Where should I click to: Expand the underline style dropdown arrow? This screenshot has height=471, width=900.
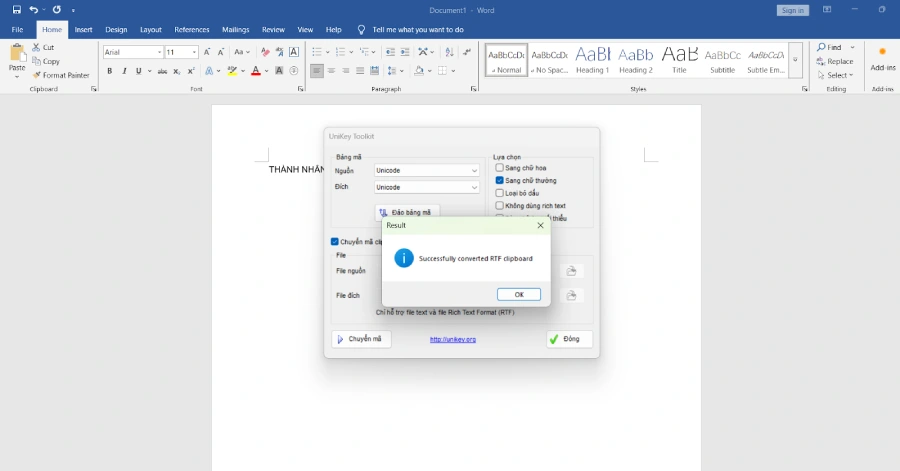pos(149,71)
